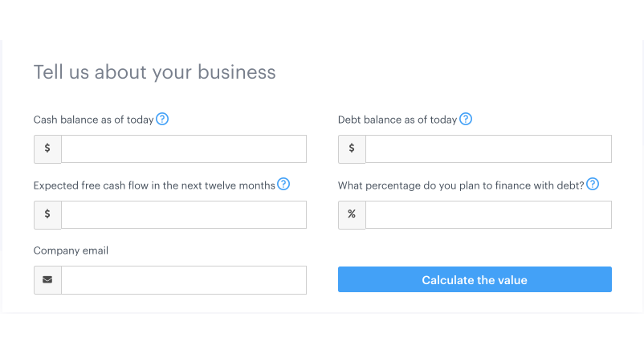Click dollar sign beside free cash flow field

47,214
